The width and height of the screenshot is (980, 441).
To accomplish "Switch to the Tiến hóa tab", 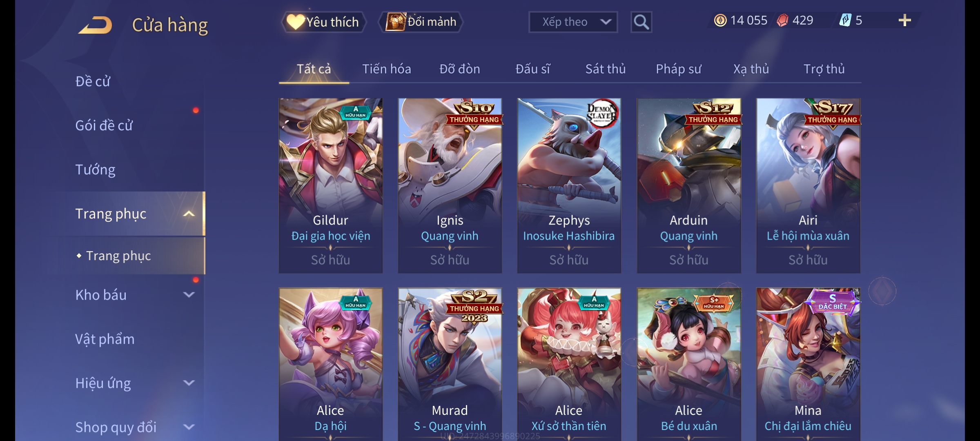I will pos(387,69).
